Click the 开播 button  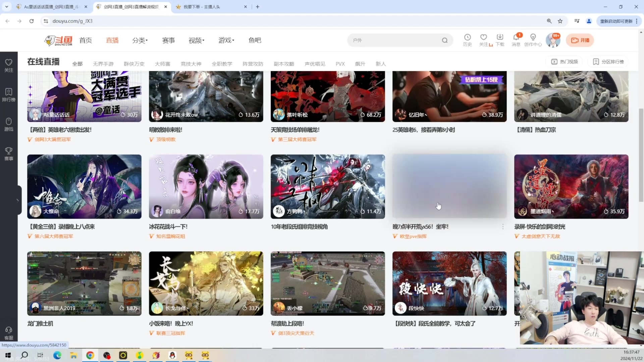pos(580,40)
